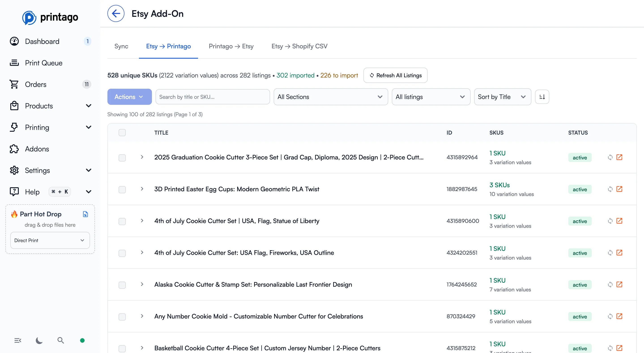Open the Addons section
644x353 pixels.
pyautogui.click(x=37, y=149)
